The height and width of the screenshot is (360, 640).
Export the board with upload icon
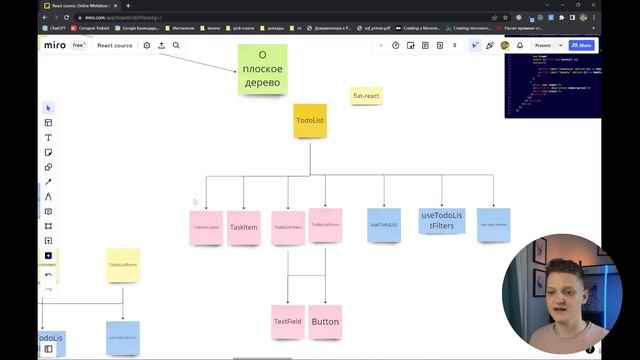162,45
